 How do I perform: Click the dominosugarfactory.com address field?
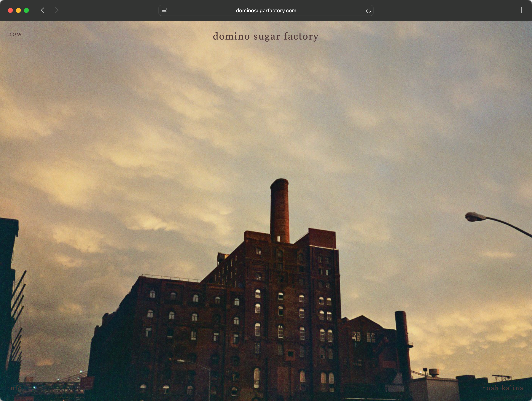(x=266, y=11)
